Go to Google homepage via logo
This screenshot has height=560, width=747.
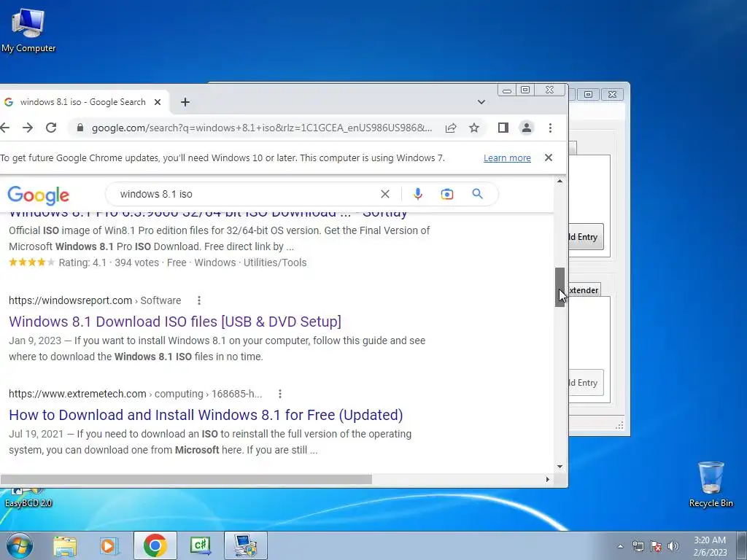(x=38, y=195)
